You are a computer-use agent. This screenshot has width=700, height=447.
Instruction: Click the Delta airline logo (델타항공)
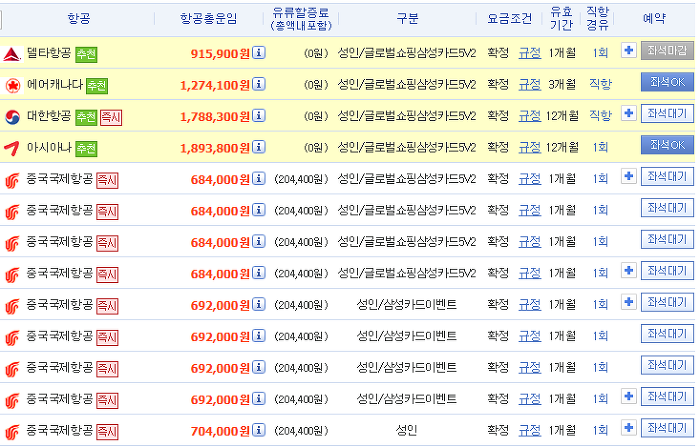point(12,54)
